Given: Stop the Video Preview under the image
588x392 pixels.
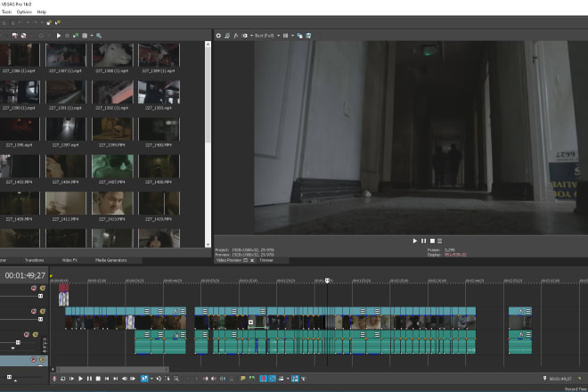Looking at the screenshot, I should (x=432, y=241).
